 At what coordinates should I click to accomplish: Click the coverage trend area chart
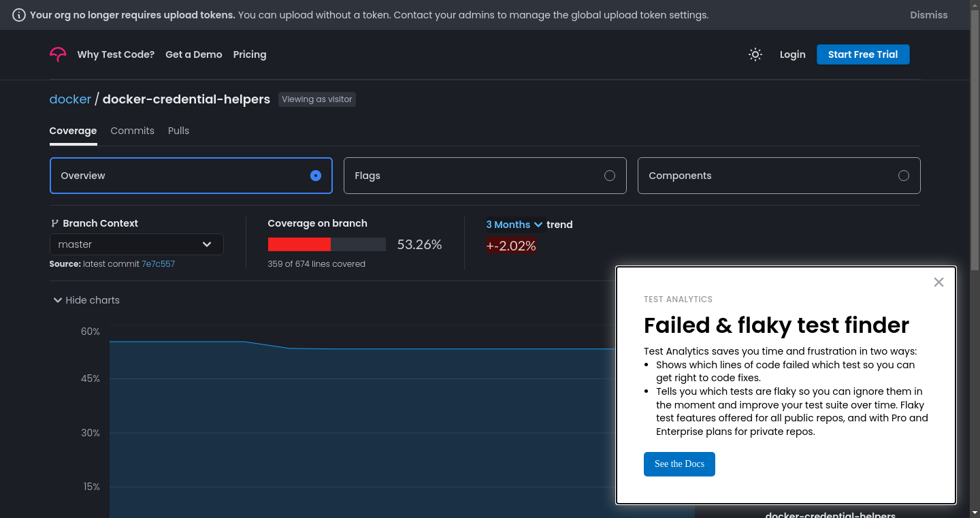(362, 429)
